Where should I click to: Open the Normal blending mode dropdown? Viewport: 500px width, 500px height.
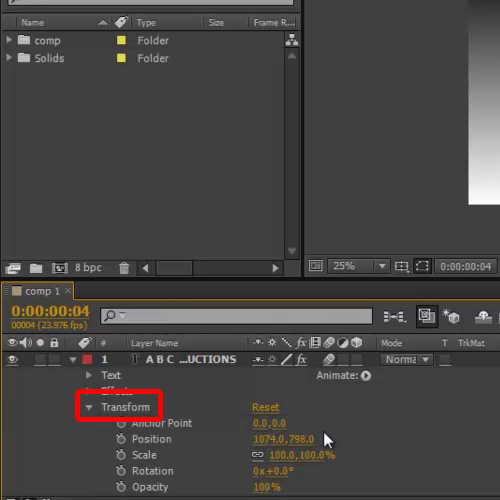(406, 360)
